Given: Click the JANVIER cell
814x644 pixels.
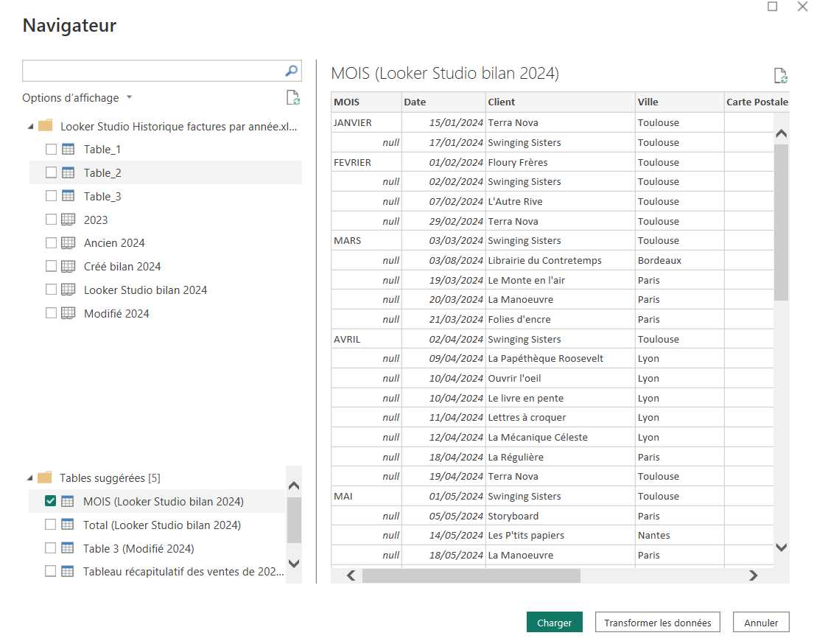Looking at the screenshot, I should pos(367,122).
